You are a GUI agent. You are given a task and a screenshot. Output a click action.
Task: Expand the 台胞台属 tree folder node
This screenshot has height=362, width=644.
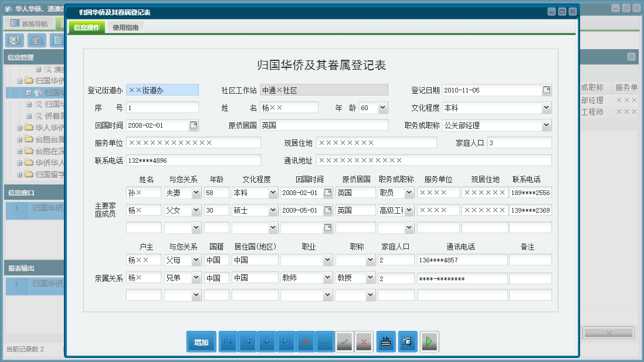click(19, 139)
